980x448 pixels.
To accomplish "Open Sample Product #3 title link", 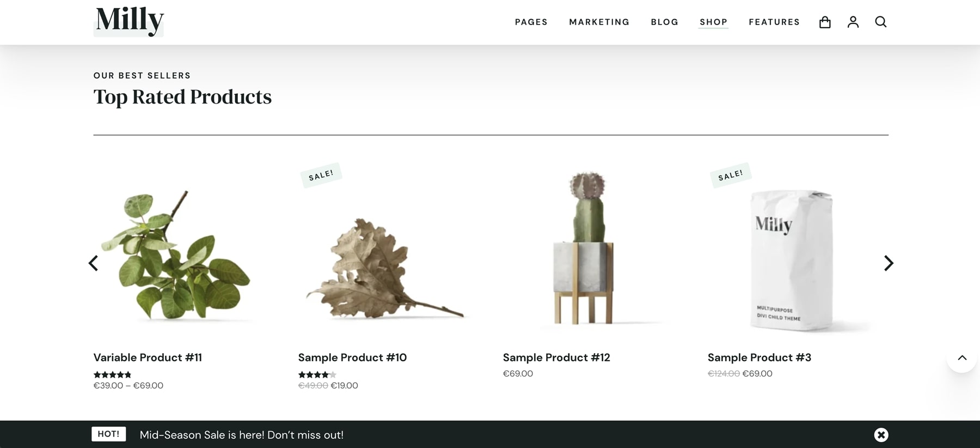I will [759, 358].
